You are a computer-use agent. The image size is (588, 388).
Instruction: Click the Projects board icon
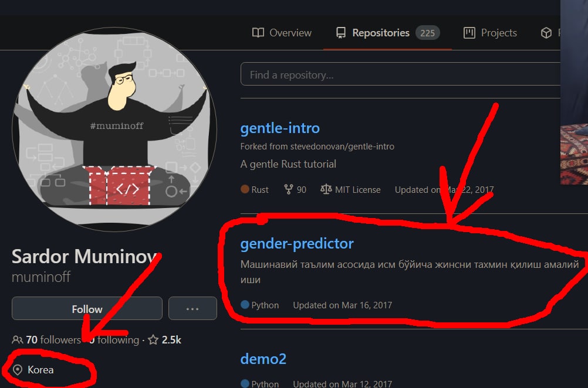point(469,33)
